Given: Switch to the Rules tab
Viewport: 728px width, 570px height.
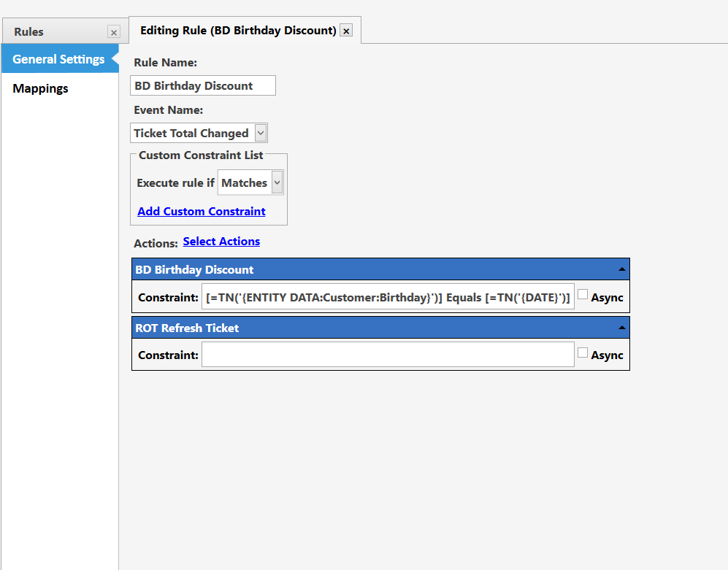Looking at the screenshot, I should point(28,32).
